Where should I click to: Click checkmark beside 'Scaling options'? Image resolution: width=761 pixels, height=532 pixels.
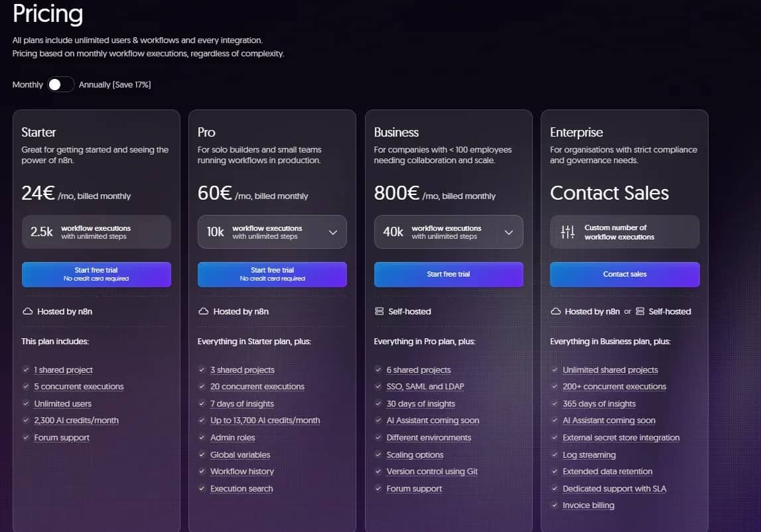(x=378, y=454)
